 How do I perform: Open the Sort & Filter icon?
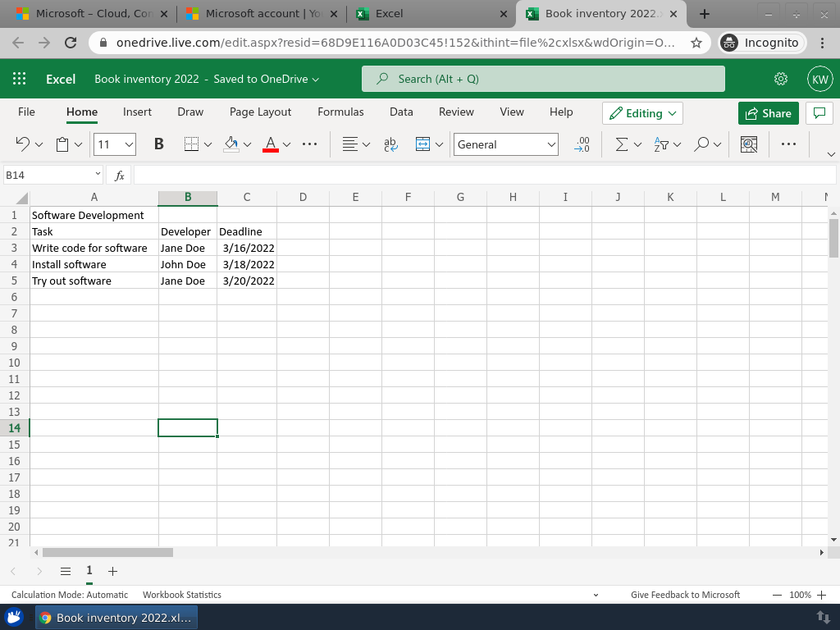coord(662,144)
